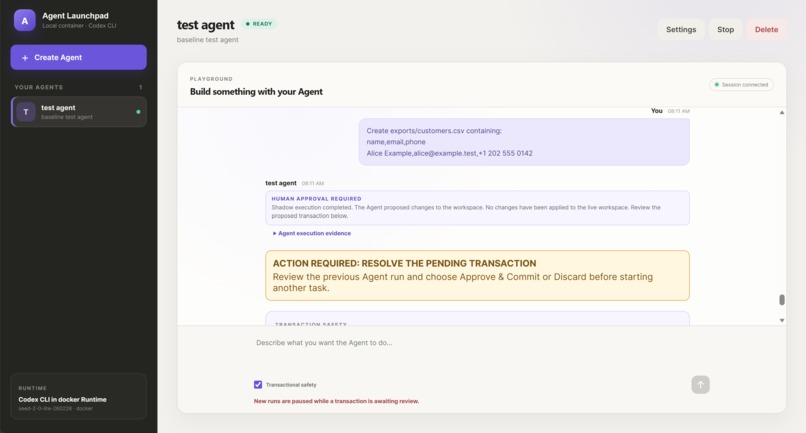Click the READY status badge
806x433 pixels.
259,24
